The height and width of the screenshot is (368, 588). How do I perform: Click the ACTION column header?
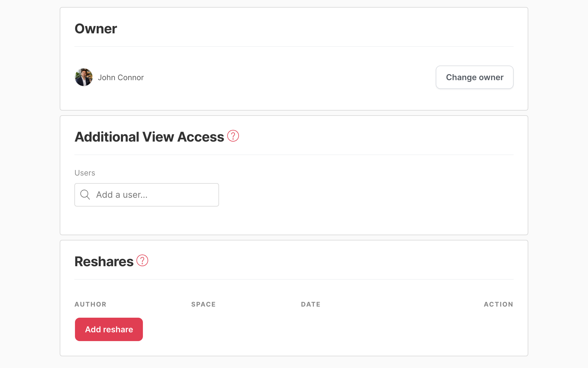click(498, 304)
